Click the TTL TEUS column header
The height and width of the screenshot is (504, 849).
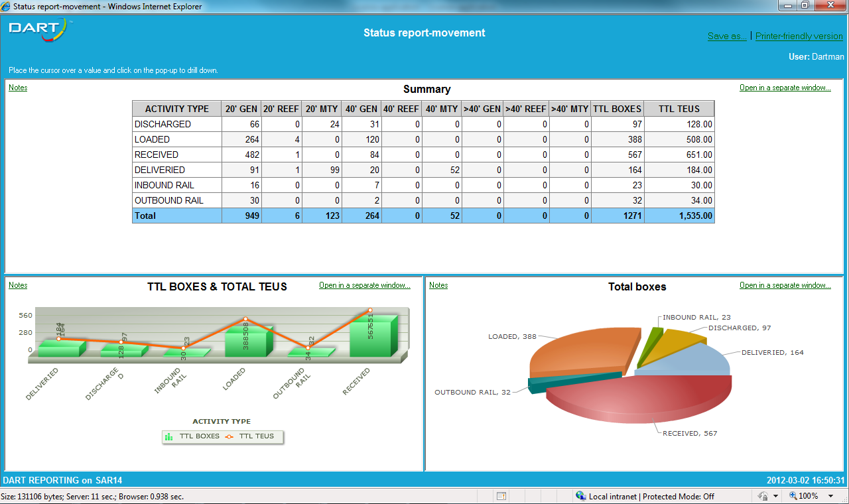click(x=679, y=109)
